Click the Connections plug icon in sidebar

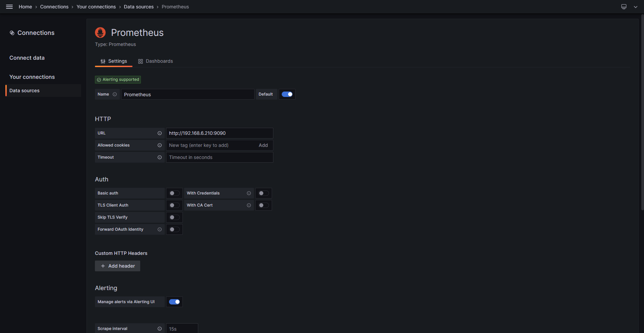[12, 33]
